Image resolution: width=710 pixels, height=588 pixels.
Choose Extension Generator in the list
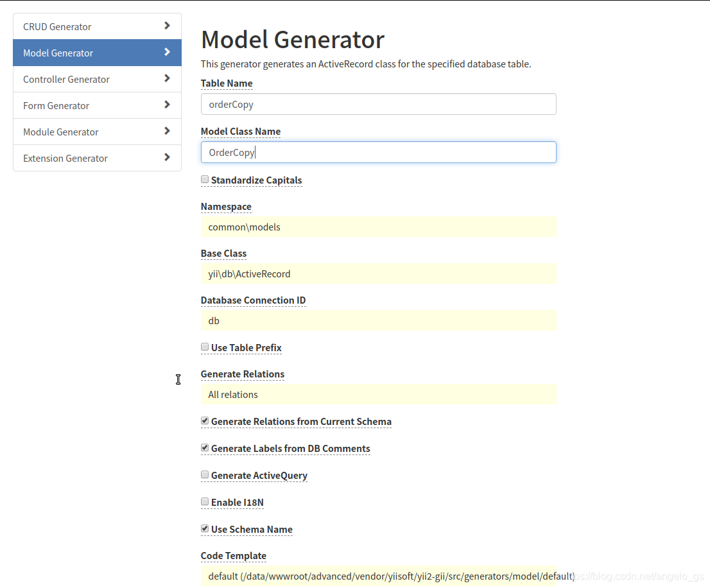tap(97, 157)
